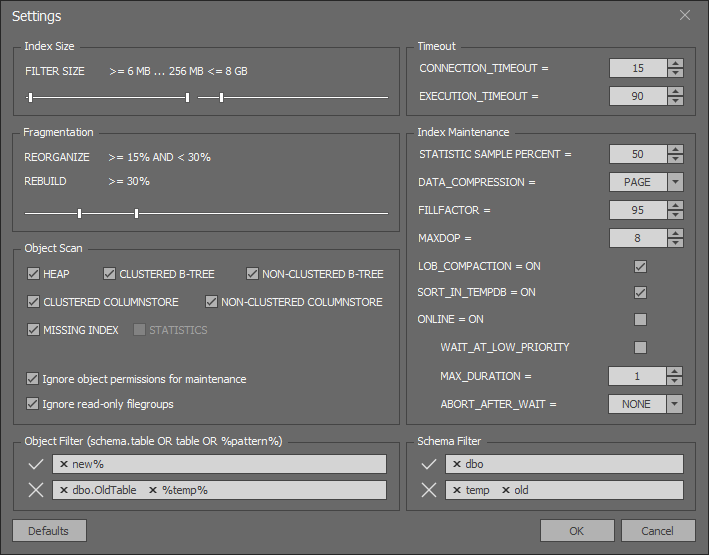Click the FILLFACTOR value field showing 95
This screenshot has height=555, width=709.
tap(638, 210)
